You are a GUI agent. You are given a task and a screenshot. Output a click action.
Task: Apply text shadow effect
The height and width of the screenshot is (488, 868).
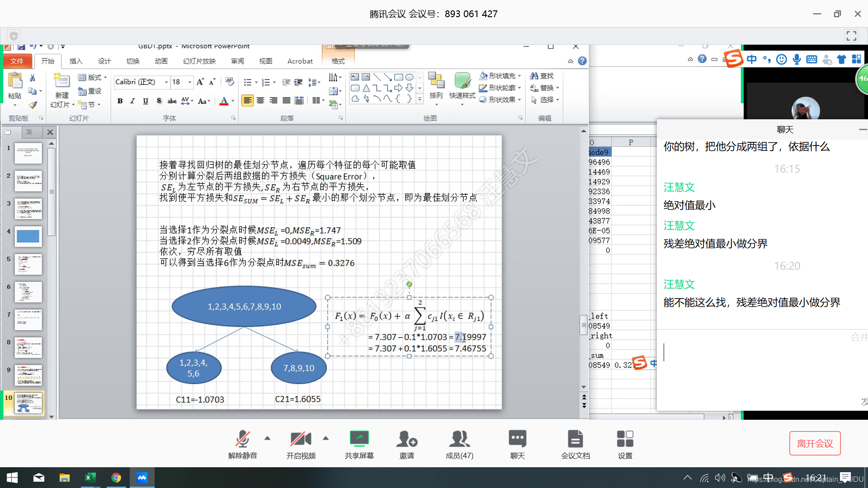(x=159, y=101)
